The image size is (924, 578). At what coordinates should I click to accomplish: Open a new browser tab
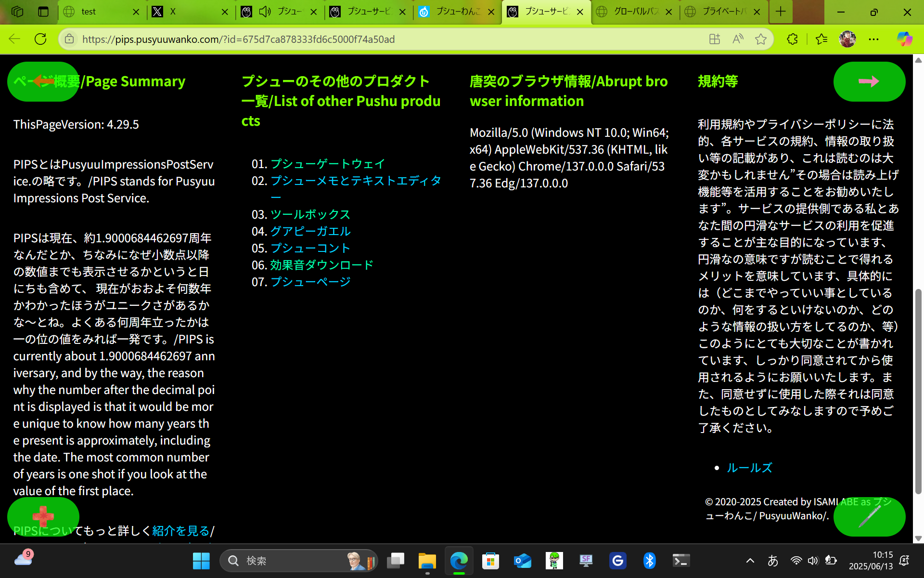click(781, 12)
